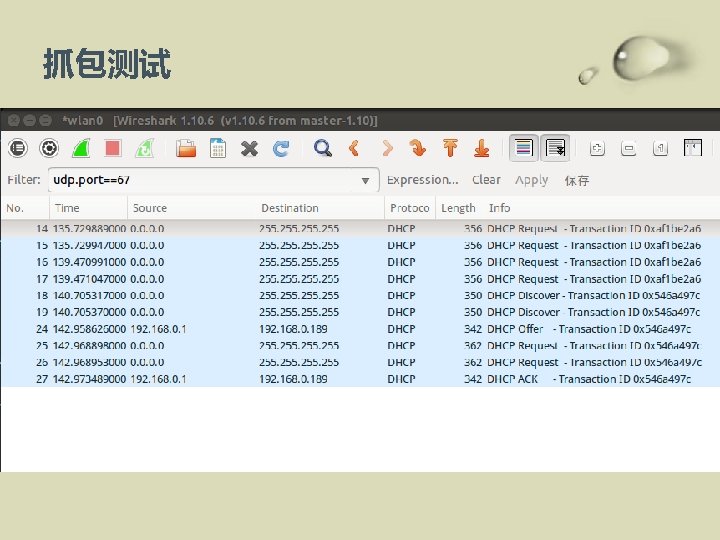Open the Expression... filter builder
This screenshot has width=720, height=540.
422,180
